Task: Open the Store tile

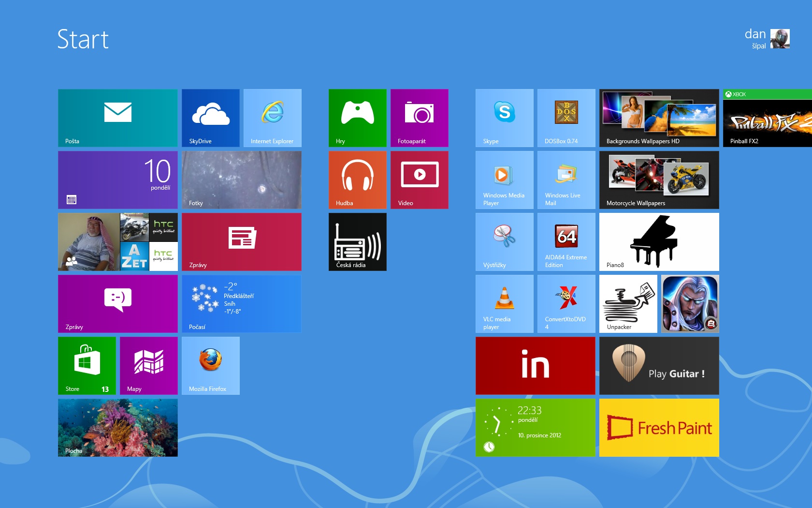Action: tap(87, 366)
